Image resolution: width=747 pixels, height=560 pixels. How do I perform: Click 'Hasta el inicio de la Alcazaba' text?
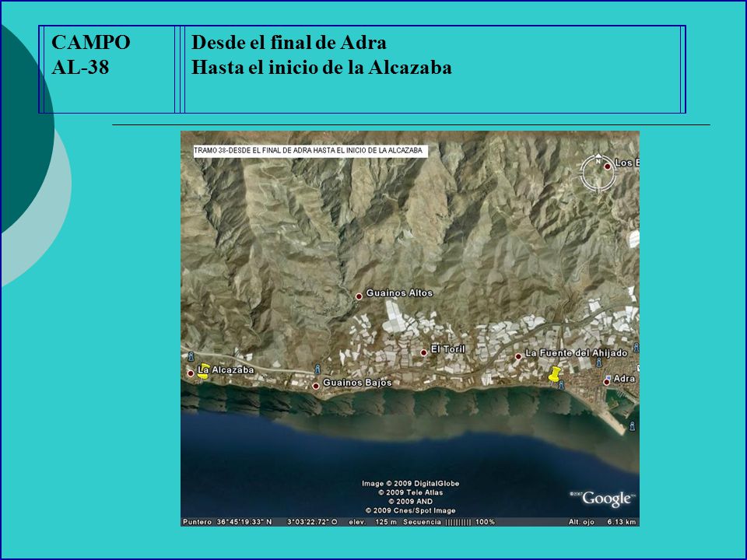click(x=321, y=67)
